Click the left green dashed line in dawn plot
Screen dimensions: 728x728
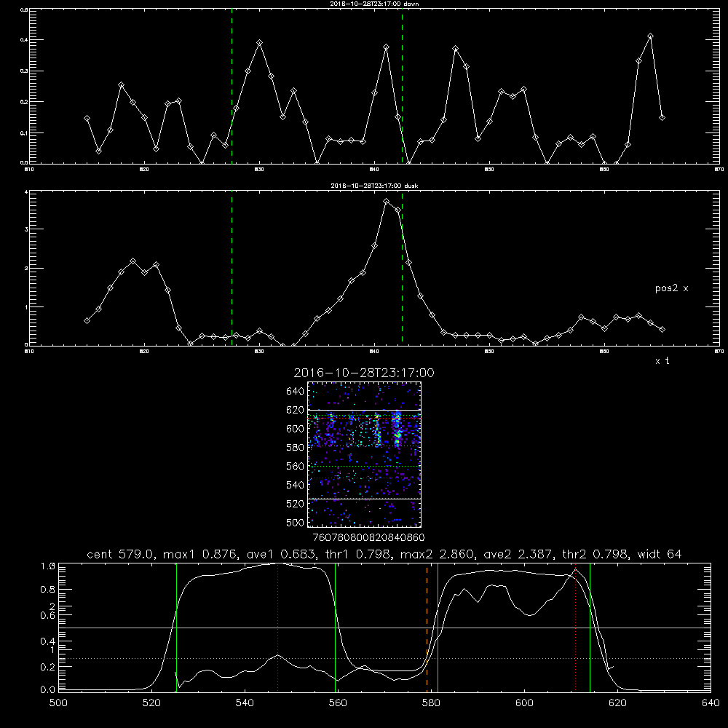click(232, 86)
